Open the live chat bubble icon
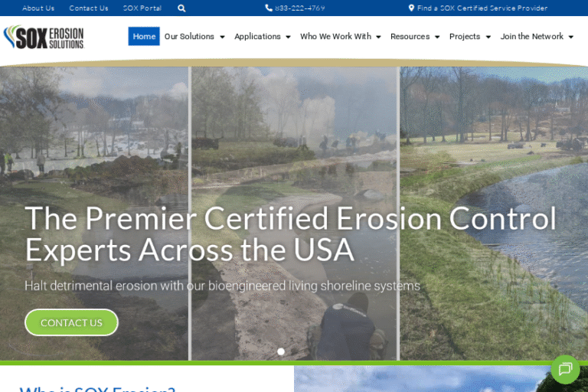This screenshot has height=392, width=588. [x=565, y=369]
